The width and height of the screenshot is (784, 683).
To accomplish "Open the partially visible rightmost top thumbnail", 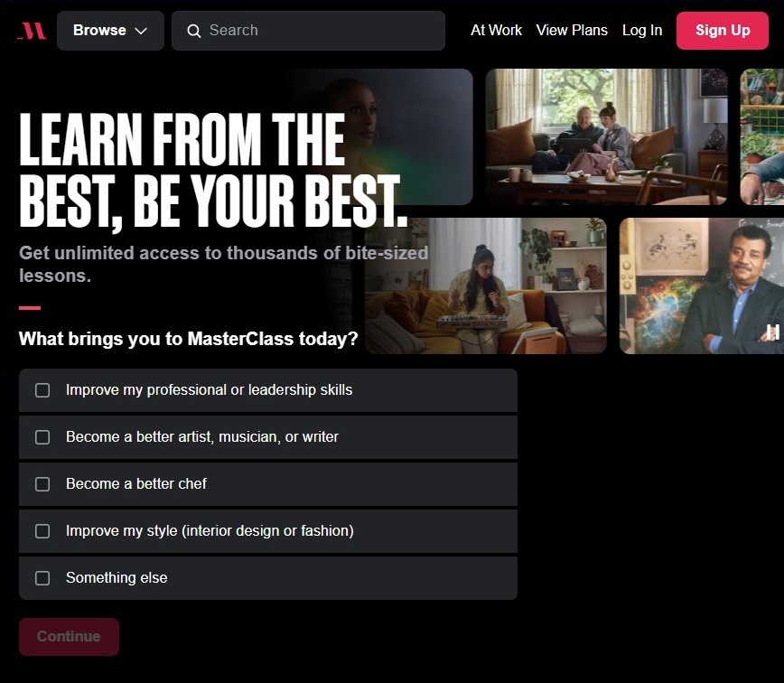I will pyautogui.click(x=762, y=136).
